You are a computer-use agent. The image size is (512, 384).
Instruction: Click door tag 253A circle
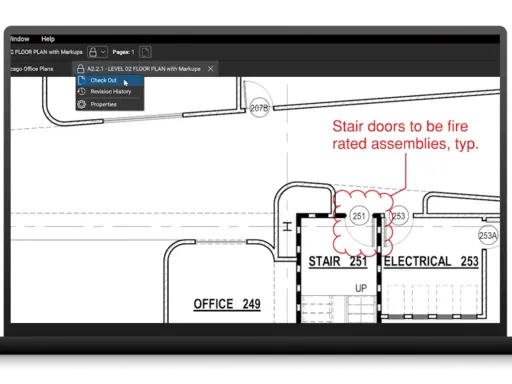(x=488, y=236)
